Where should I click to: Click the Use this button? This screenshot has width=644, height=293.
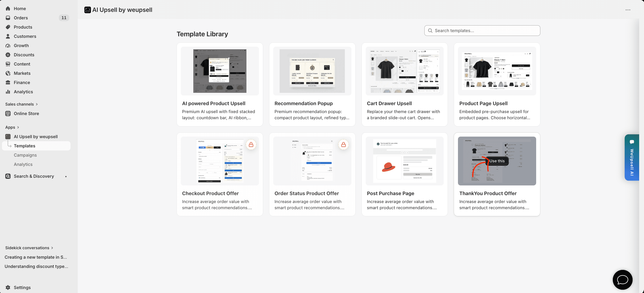coord(497,161)
